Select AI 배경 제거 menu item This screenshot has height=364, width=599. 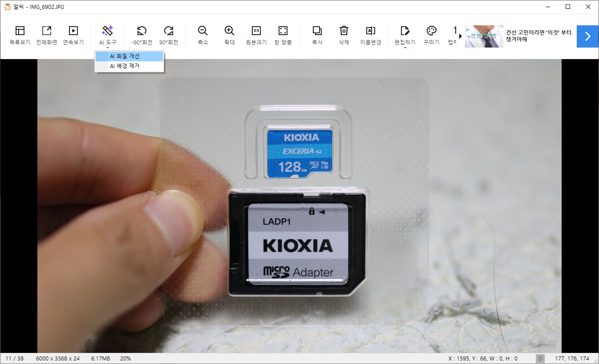(129, 66)
